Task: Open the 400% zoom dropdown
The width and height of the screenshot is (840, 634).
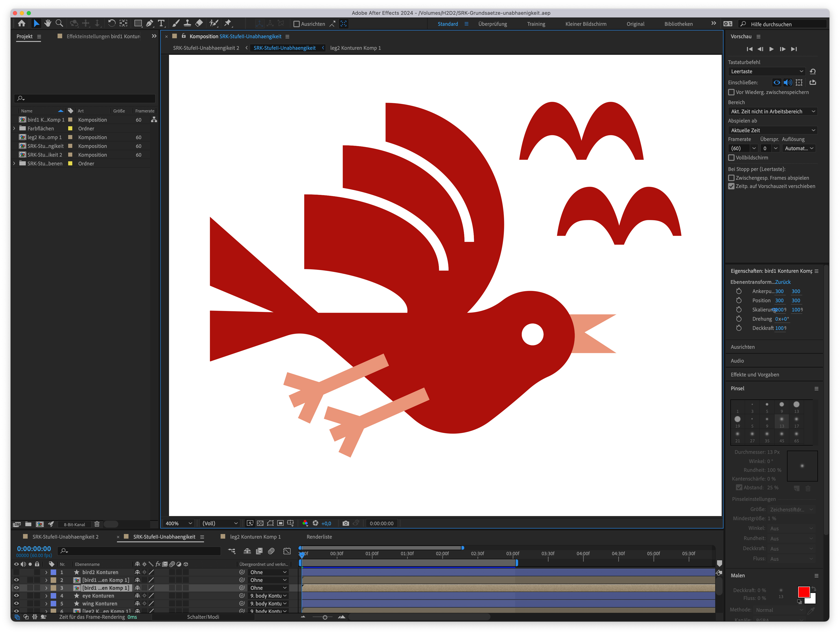Action: pyautogui.click(x=178, y=523)
